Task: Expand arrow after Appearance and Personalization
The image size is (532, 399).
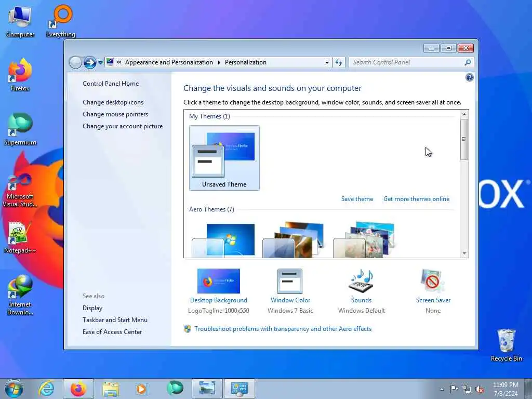Action: tap(219, 62)
